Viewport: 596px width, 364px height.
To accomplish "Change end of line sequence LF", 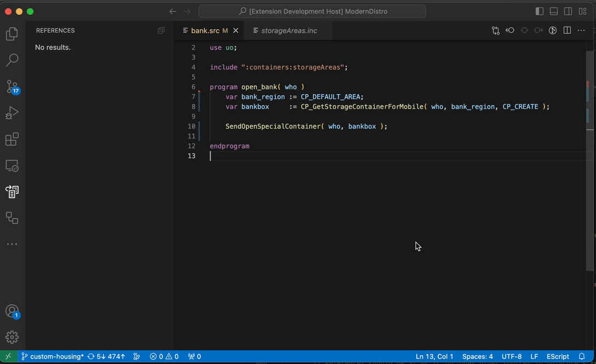I will tap(534, 356).
